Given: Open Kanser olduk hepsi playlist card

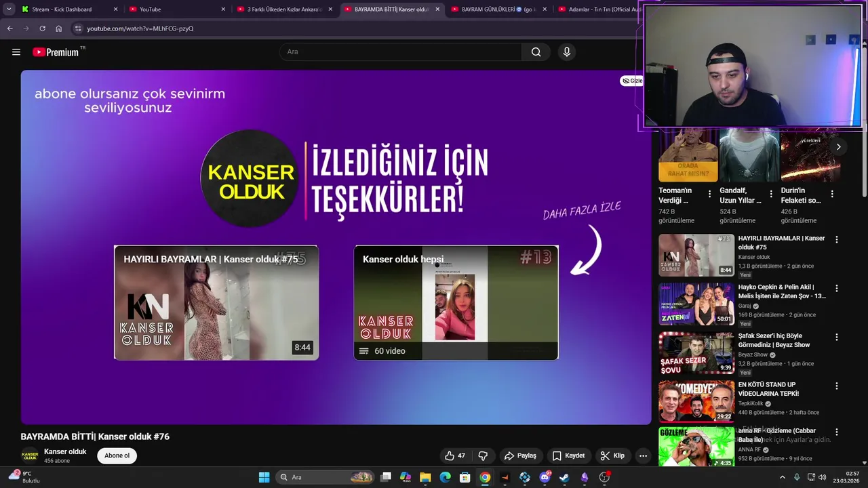Looking at the screenshot, I should pyautogui.click(x=456, y=302).
